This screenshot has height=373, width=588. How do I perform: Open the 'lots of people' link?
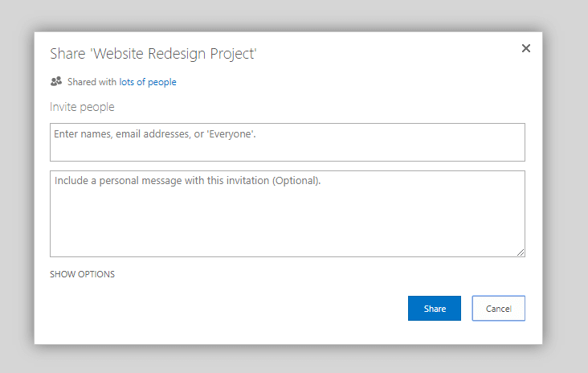click(x=148, y=82)
